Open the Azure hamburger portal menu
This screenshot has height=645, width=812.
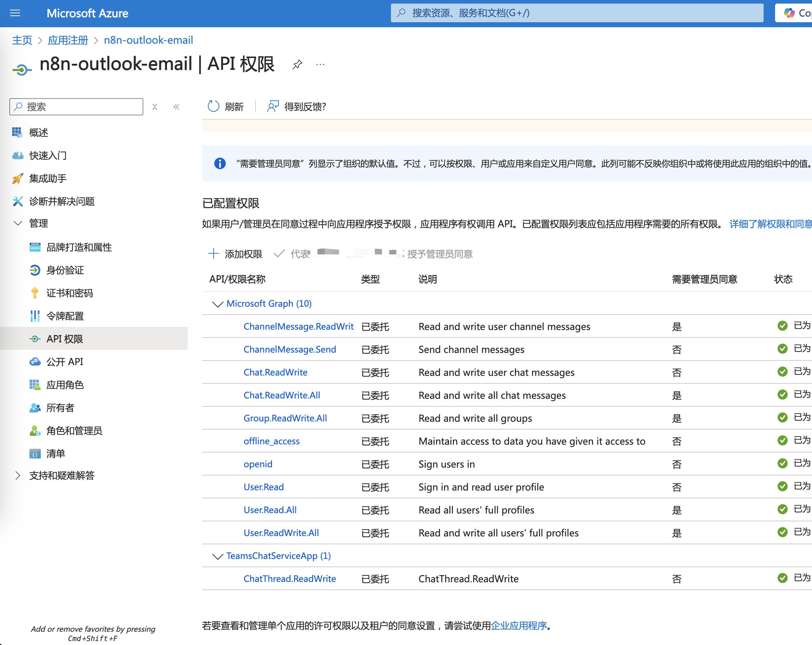[15, 13]
